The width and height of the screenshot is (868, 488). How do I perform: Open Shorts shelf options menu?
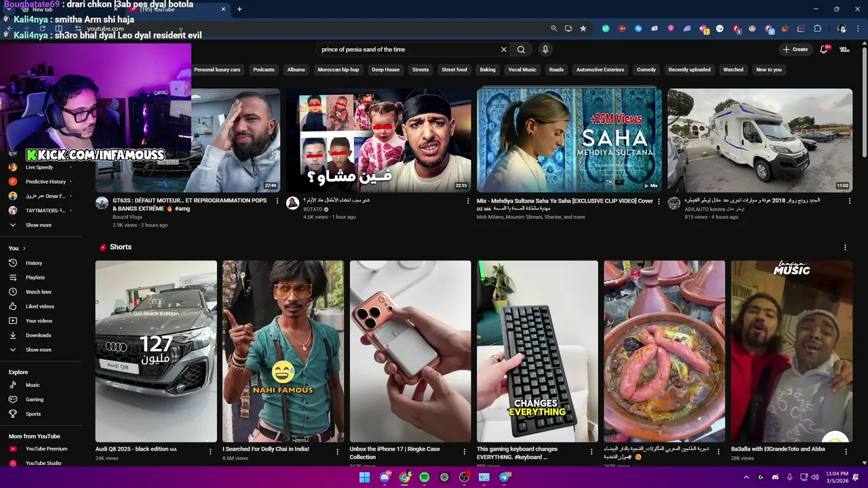(845, 247)
